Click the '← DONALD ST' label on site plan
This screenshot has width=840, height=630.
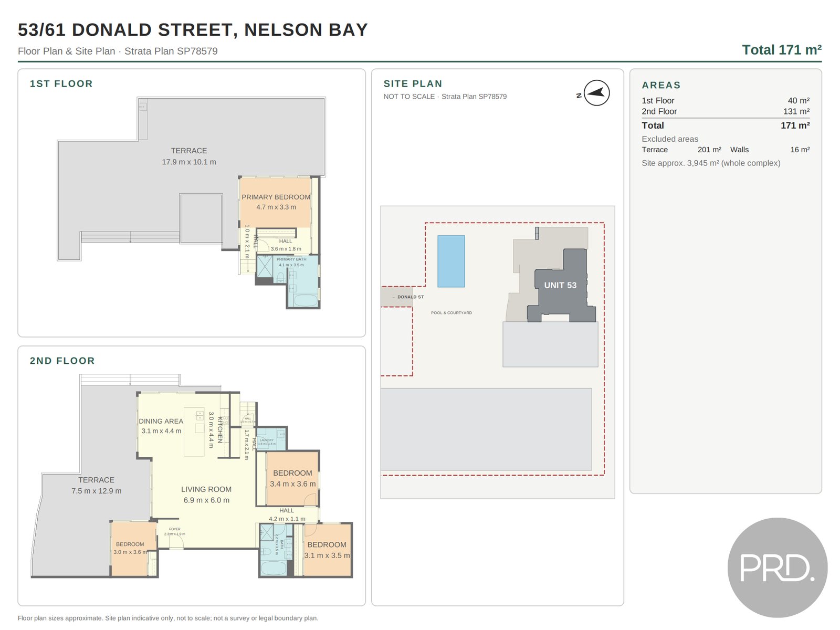(408, 297)
